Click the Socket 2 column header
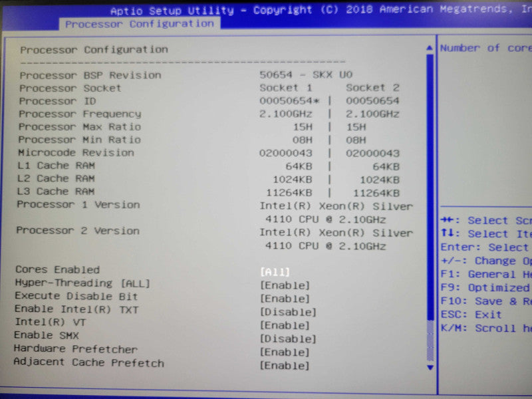 tap(372, 88)
